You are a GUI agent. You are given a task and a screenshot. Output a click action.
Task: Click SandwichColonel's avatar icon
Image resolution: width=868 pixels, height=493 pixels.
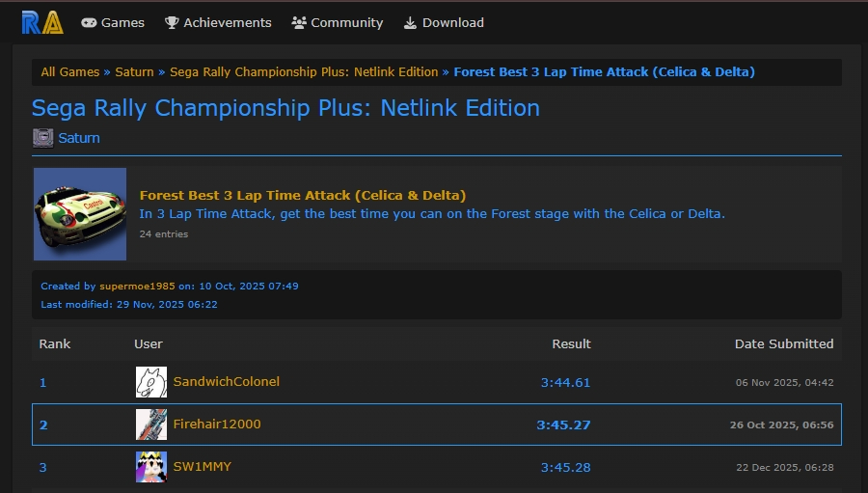click(150, 382)
